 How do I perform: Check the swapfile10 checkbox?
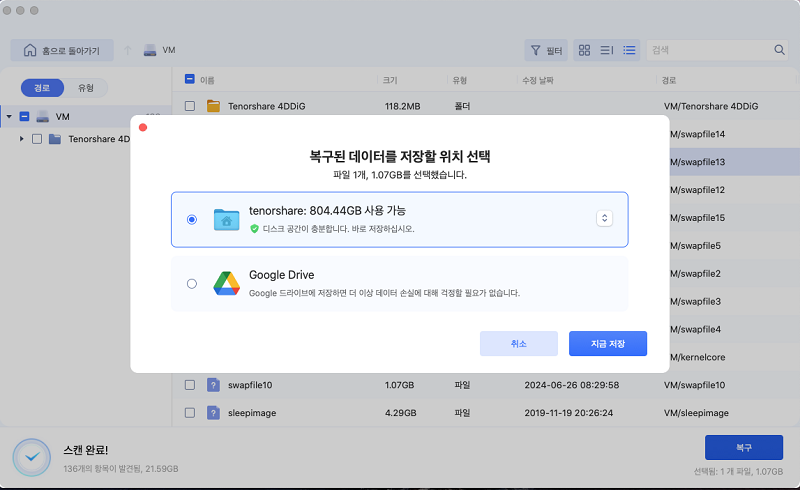190,384
